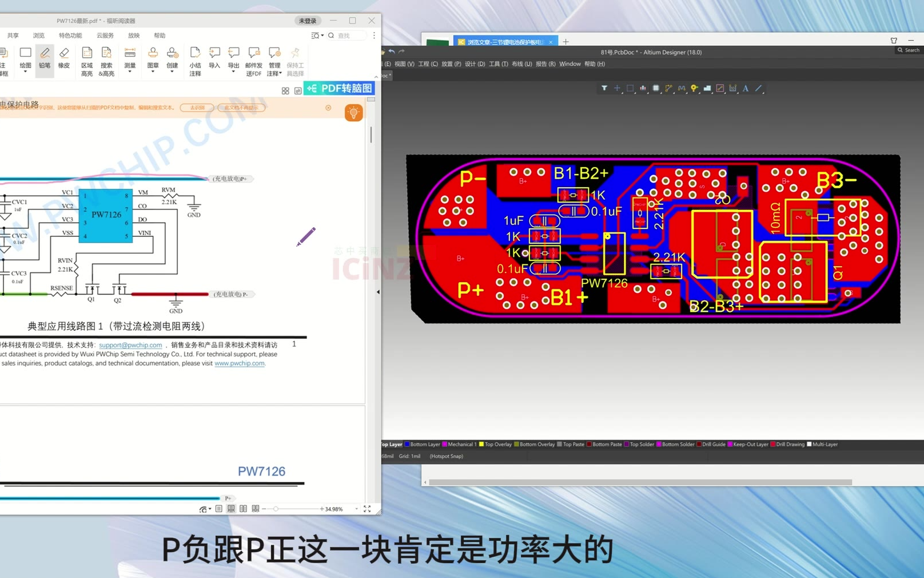Click the 此文档不再提示 button

point(241,108)
